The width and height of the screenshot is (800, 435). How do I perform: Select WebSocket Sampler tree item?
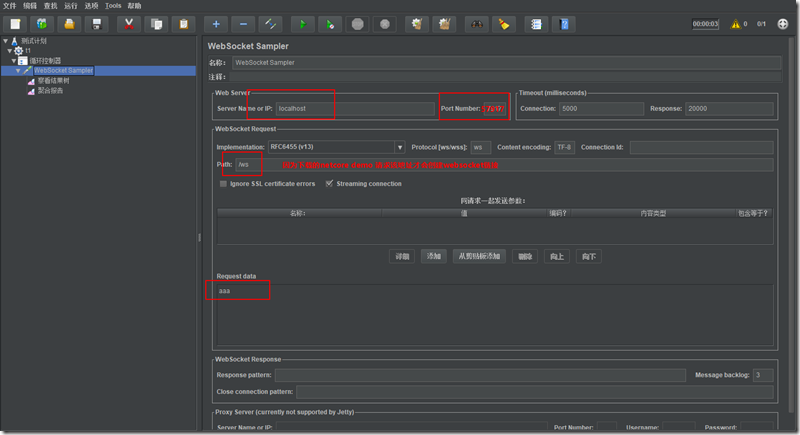[63, 71]
